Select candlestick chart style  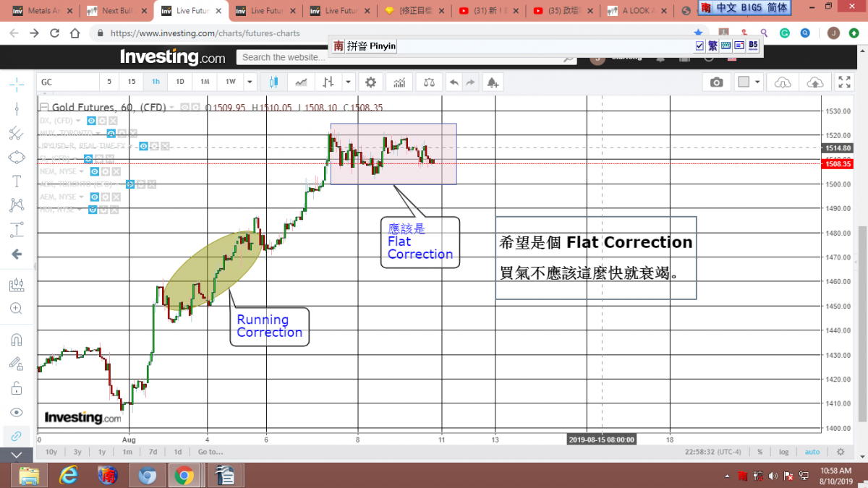pos(273,82)
